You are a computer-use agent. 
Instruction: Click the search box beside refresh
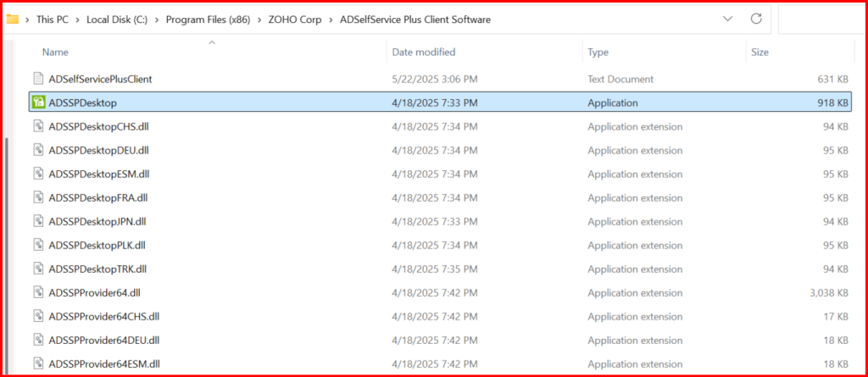click(x=818, y=19)
